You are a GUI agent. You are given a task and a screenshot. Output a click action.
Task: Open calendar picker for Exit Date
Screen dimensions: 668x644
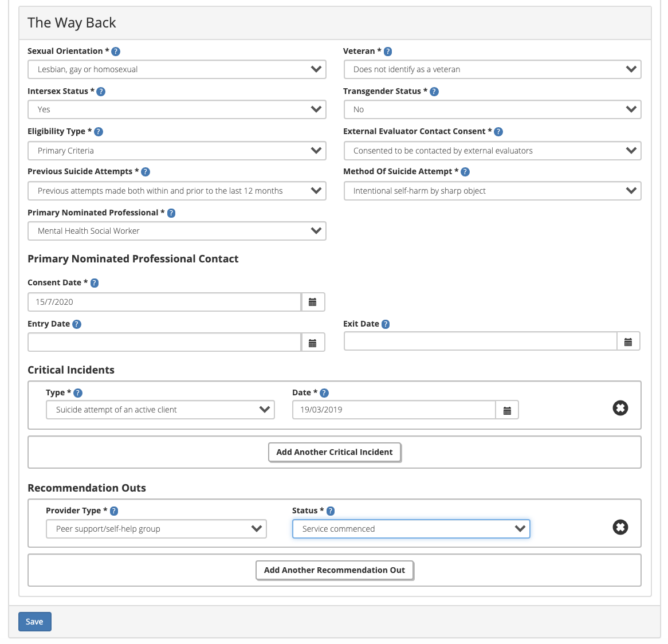628,342
